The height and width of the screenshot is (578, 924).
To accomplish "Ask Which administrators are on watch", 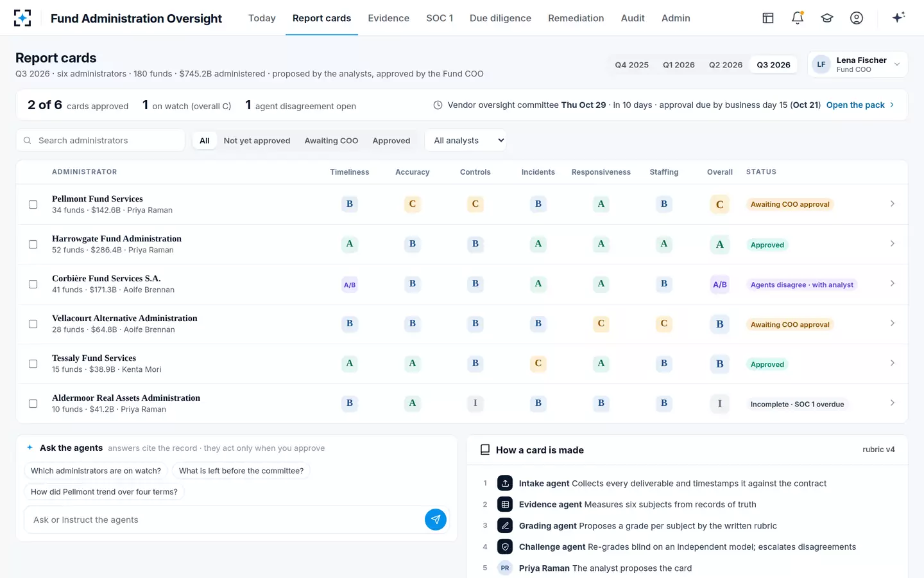I will [x=96, y=471].
